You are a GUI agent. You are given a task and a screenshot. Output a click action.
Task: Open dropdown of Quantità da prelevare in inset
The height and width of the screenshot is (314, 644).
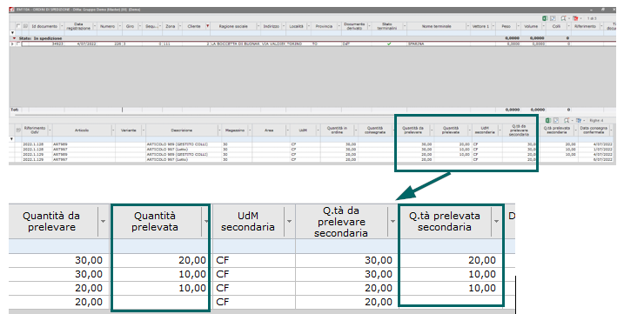(103, 221)
